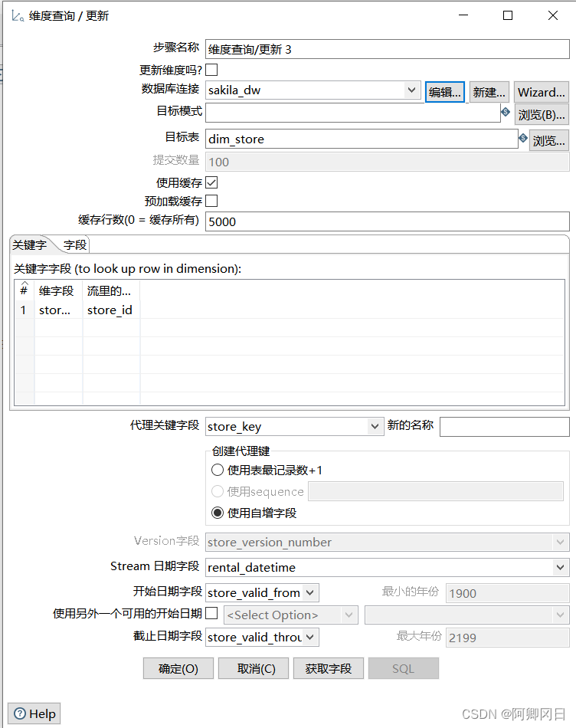Click the dialog title bar app icon
The height and width of the screenshot is (728, 576).
pos(18,15)
